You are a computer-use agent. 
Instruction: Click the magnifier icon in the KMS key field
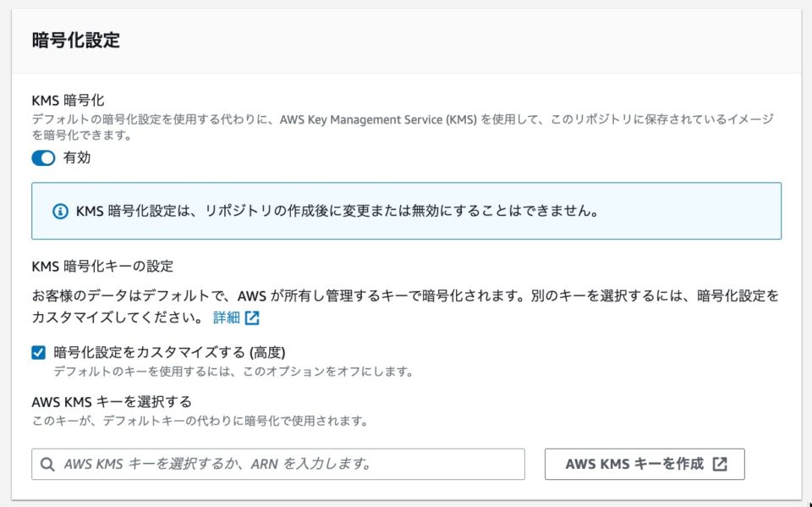pyautogui.click(x=47, y=463)
